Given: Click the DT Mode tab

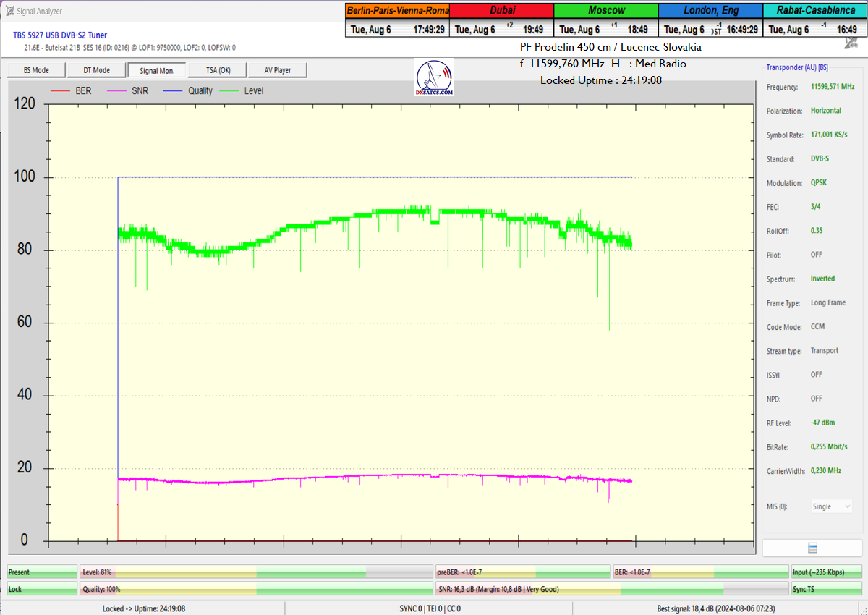Looking at the screenshot, I should [x=96, y=70].
